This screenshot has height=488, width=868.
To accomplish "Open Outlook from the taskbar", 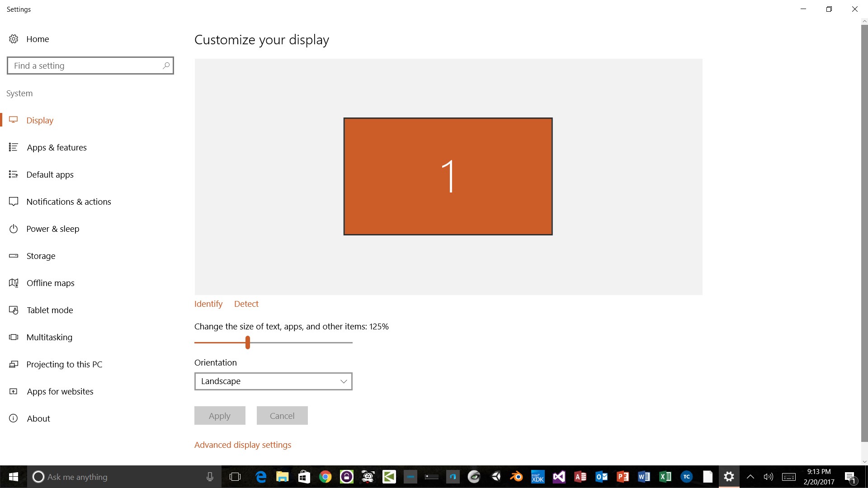I will pyautogui.click(x=602, y=476).
